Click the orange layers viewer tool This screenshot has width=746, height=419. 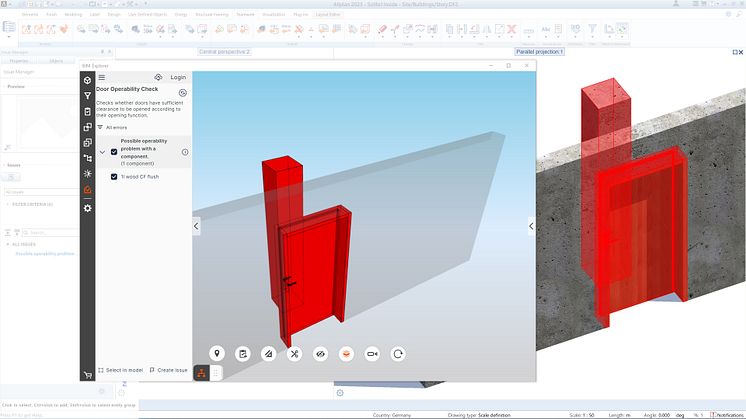346,354
